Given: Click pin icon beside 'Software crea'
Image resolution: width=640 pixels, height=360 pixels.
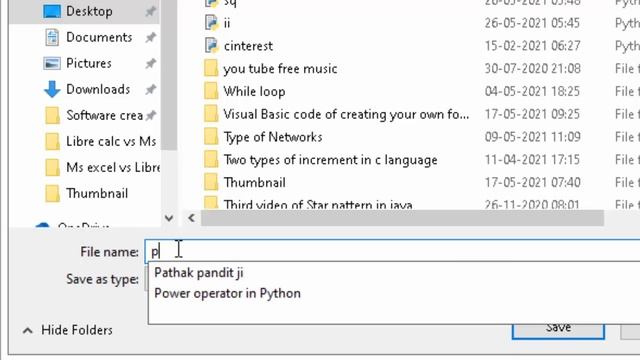Looking at the screenshot, I should coord(151,116).
